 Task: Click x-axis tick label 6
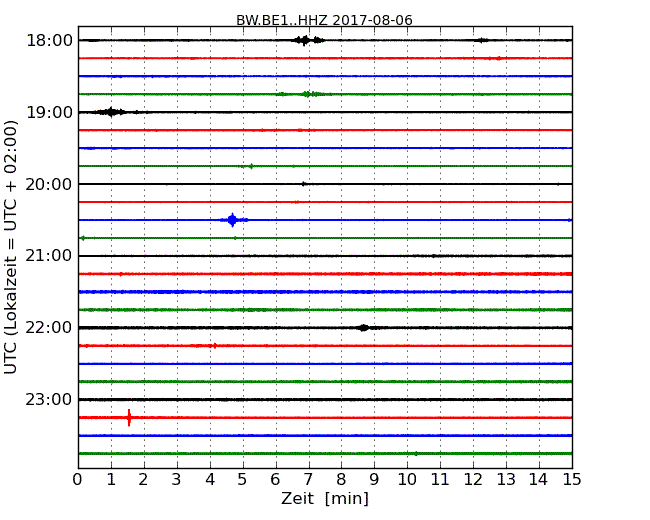(275, 479)
